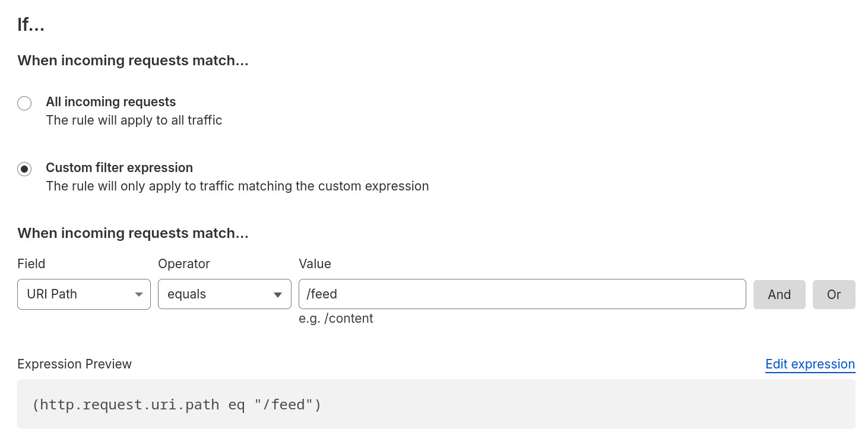Pick a different comparison operator than "equals"
868x445 pixels.
pyautogui.click(x=224, y=294)
